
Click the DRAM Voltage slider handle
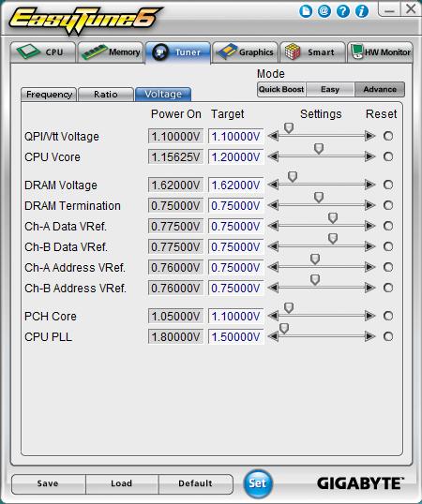click(292, 176)
